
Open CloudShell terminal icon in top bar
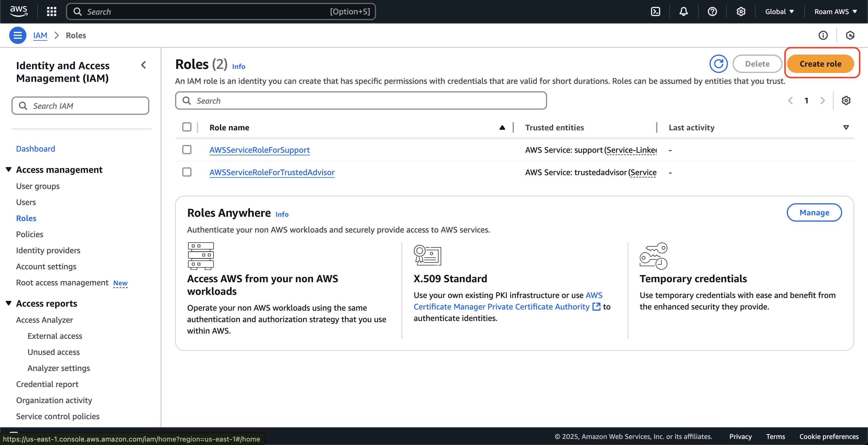pyautogui.click(x=655, y=11)
